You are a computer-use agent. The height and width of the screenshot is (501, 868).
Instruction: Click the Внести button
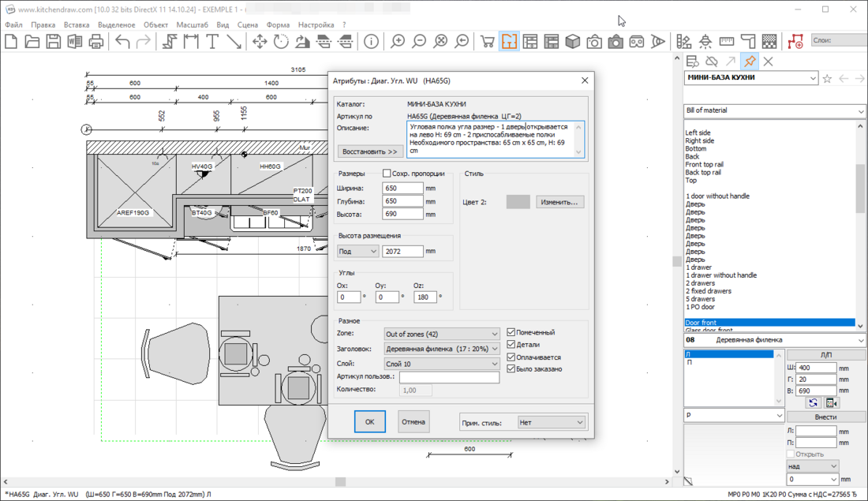[826, 417]
